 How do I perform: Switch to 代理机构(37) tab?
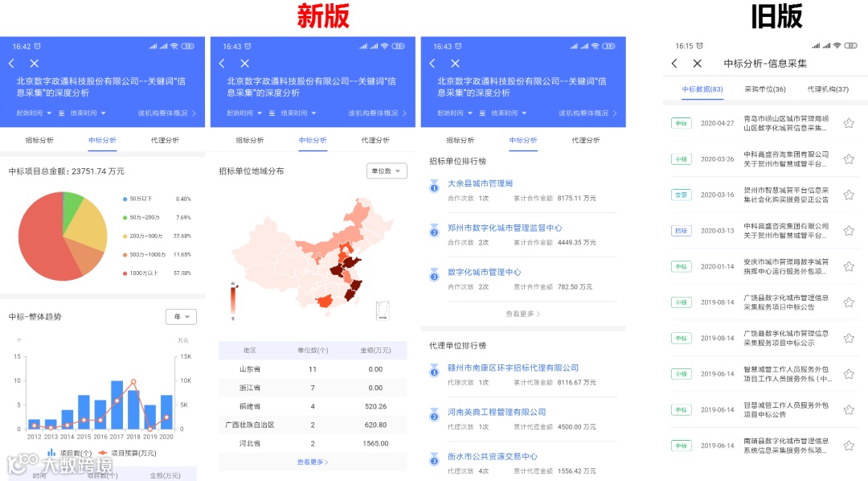pos(828,89)
